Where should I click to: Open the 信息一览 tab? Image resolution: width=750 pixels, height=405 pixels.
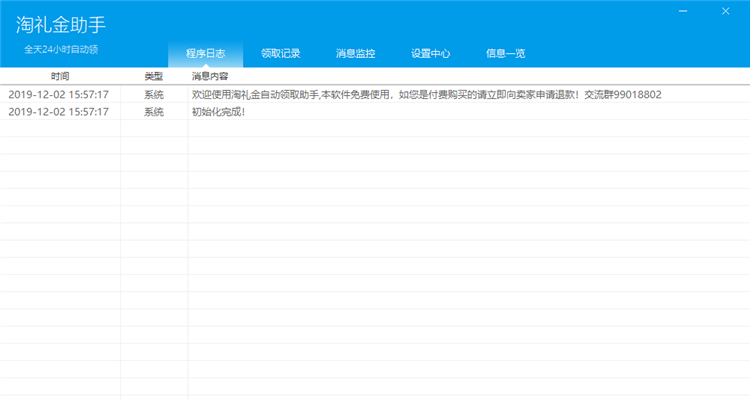click(506, 53)
